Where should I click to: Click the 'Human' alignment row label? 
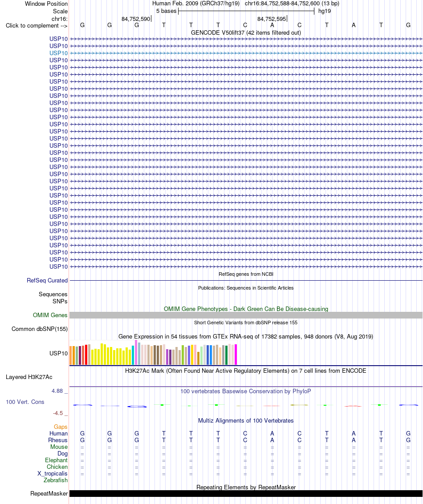coord(58,433)
